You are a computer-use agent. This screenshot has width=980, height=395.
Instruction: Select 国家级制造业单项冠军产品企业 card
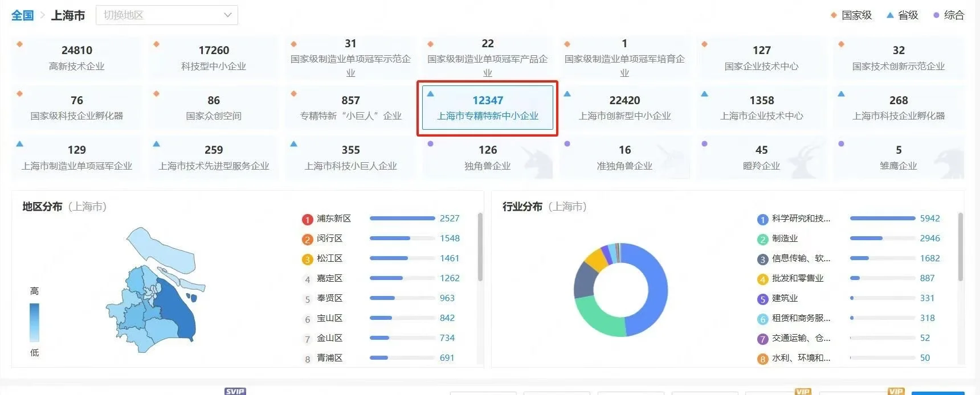click(x=488, y=57)
